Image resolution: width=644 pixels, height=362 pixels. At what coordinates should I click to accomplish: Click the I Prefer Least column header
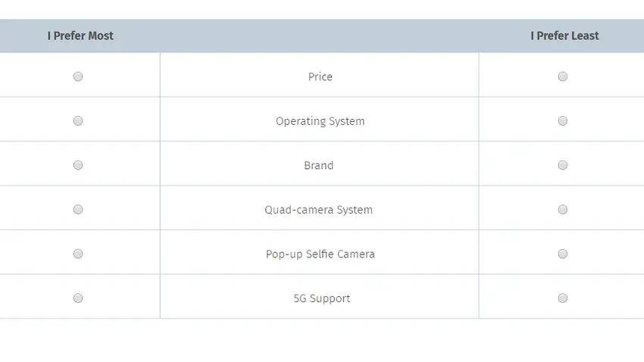point(564,36)
